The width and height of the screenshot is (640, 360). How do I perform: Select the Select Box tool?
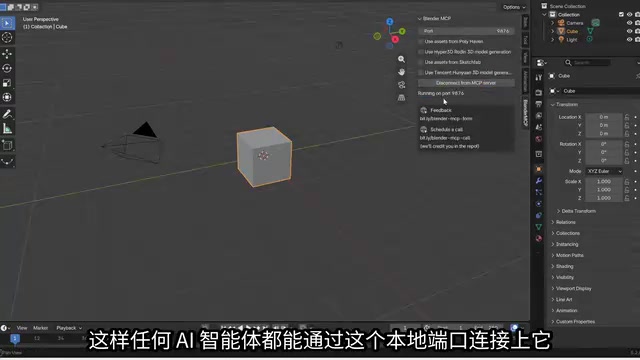coord(7,23)
